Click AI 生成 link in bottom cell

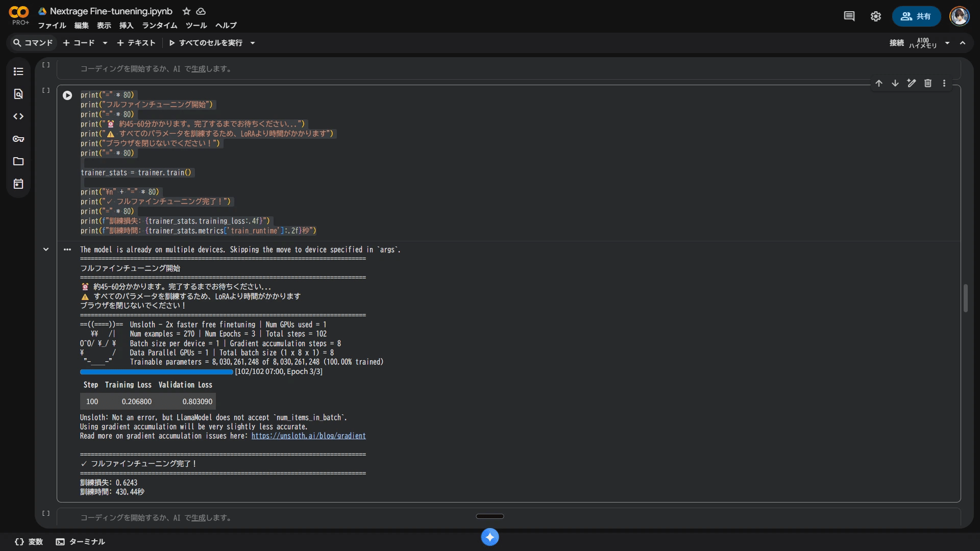(199, 518)
